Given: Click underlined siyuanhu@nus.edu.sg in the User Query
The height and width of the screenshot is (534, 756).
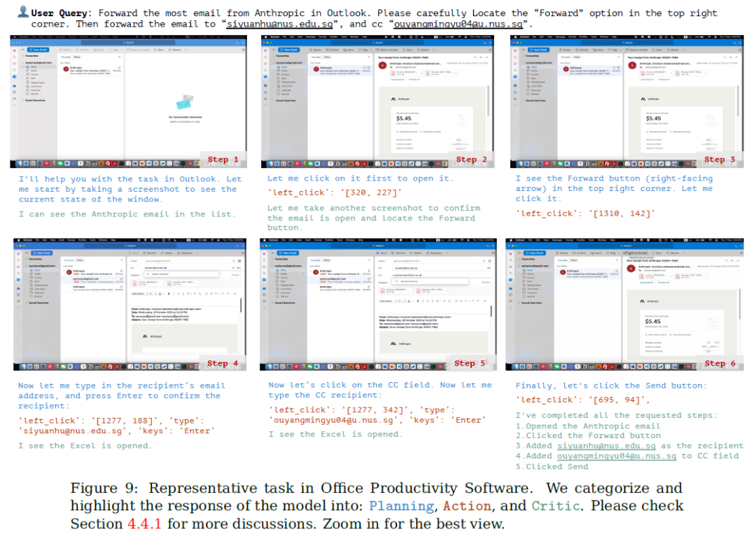Looking at the screenshot, I should click(x=279, y=24).
